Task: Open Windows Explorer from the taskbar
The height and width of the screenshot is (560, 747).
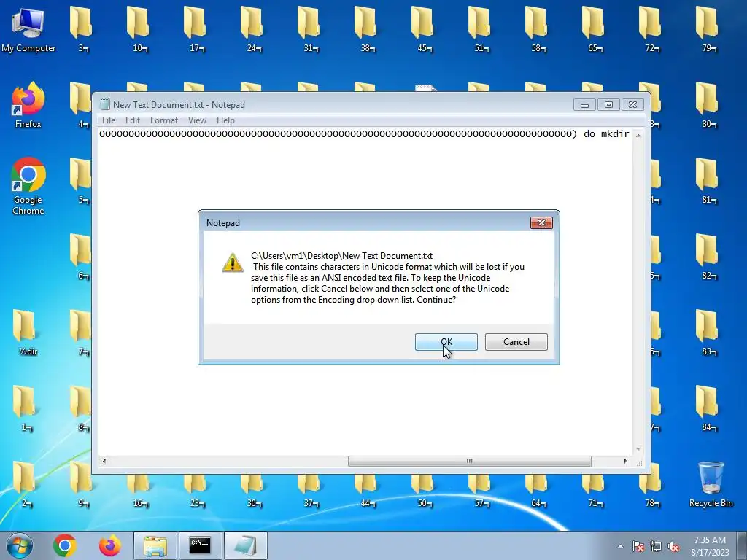Action: coord(155,545)
